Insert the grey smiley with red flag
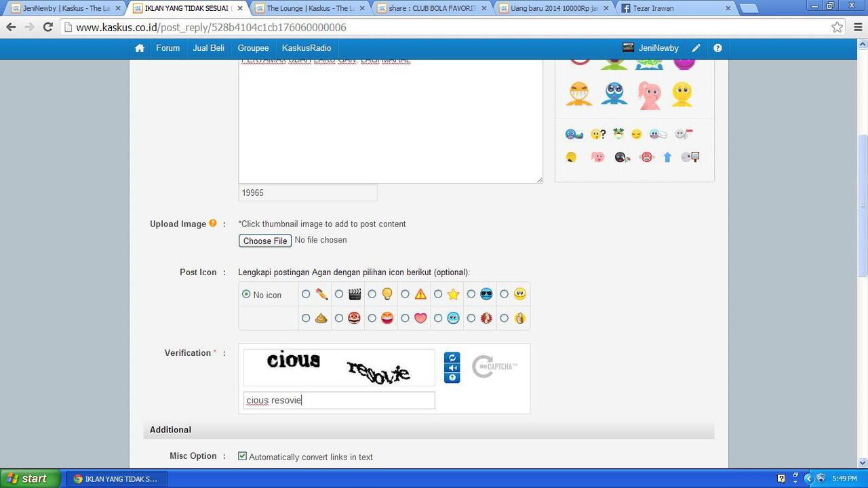 coord(684,134)
